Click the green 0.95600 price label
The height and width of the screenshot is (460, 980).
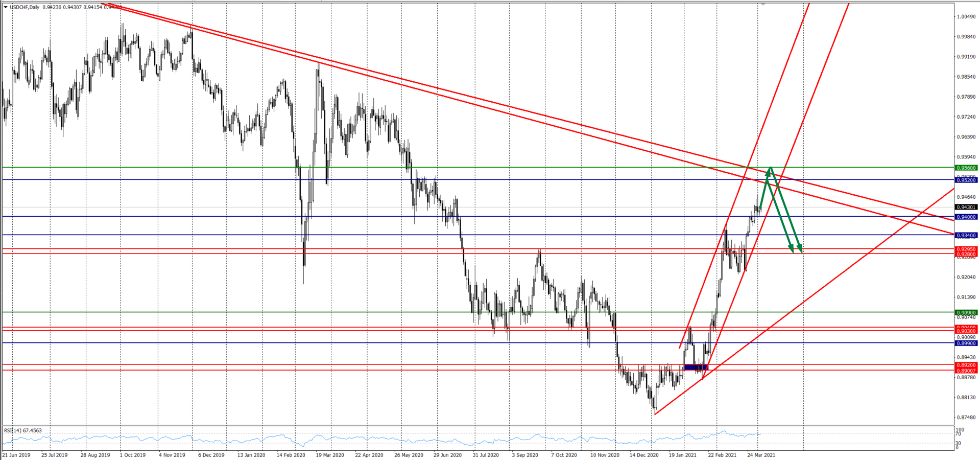(966, 168)
